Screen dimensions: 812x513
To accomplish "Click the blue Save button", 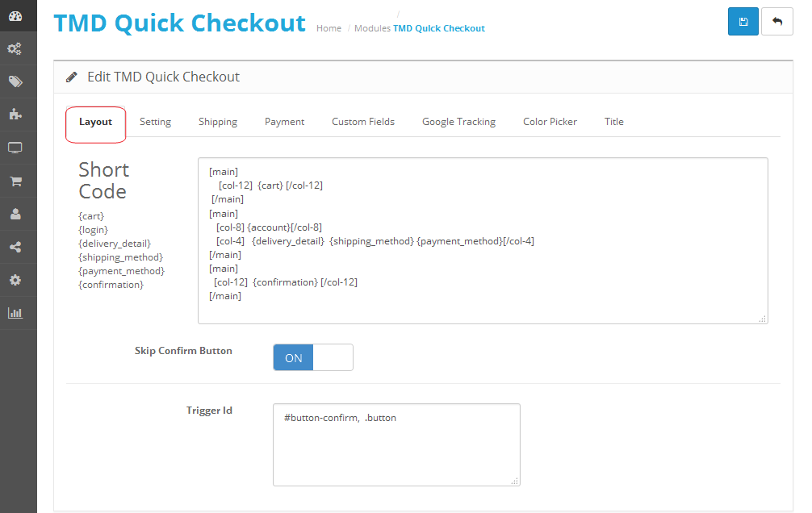I will pyautogui.click(x=743, y=21).
